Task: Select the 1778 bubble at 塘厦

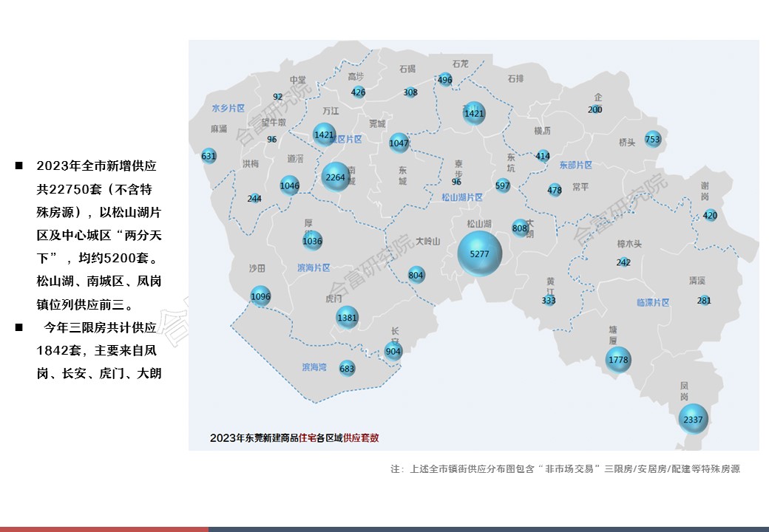Action: [617, 360]
